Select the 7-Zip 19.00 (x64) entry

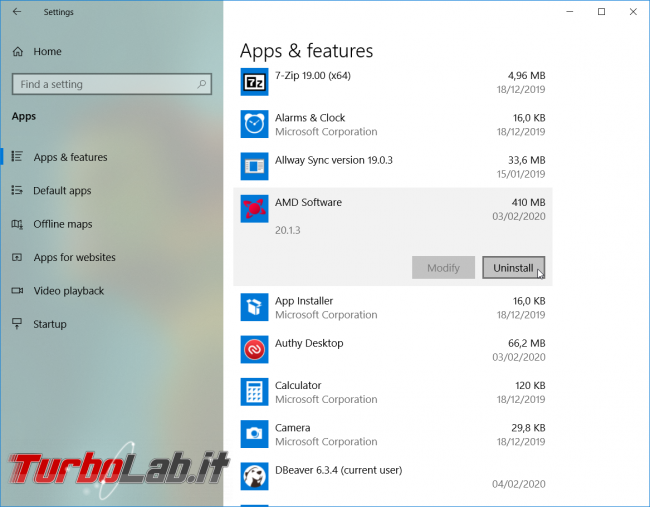click(x=393, y=82)
